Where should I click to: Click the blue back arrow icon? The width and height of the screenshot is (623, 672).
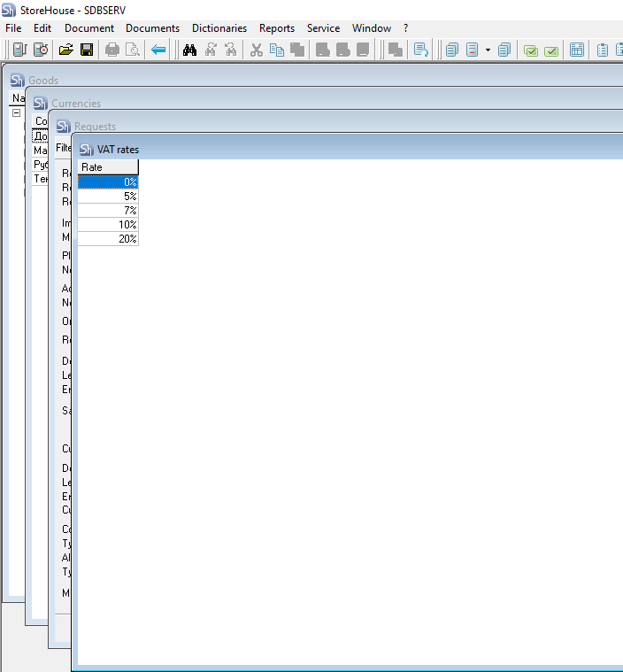[x=158, y=50]
